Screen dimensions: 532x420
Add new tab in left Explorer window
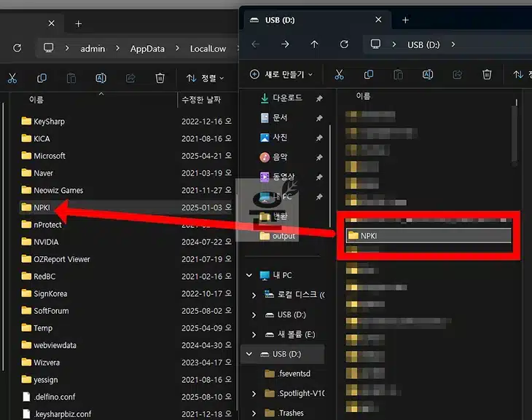pos(79,24)
